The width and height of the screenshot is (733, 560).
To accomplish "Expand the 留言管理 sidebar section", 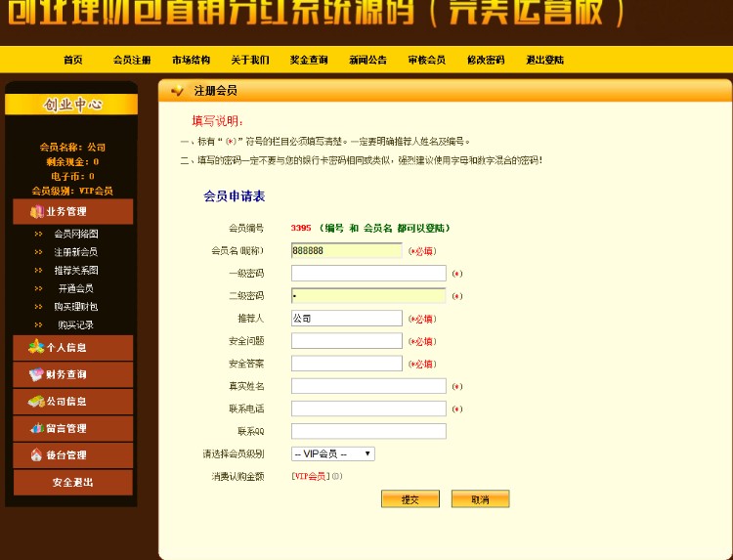I will point(73,428).
